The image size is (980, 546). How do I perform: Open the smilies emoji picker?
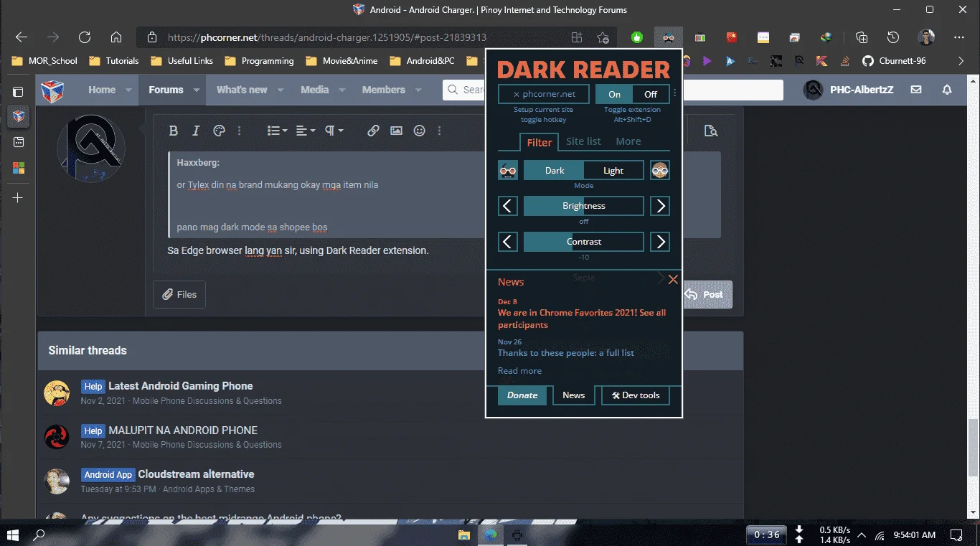pyautogui.click(x=420, y=131)
